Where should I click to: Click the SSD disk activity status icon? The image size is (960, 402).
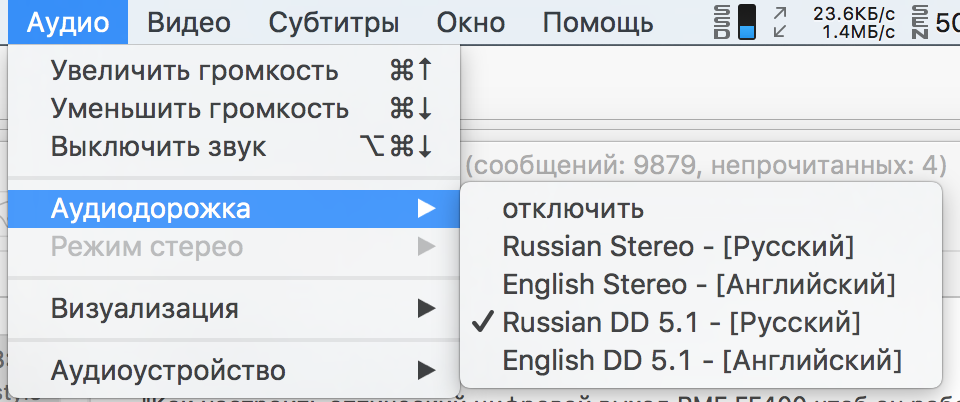click(x=722, y=22)
